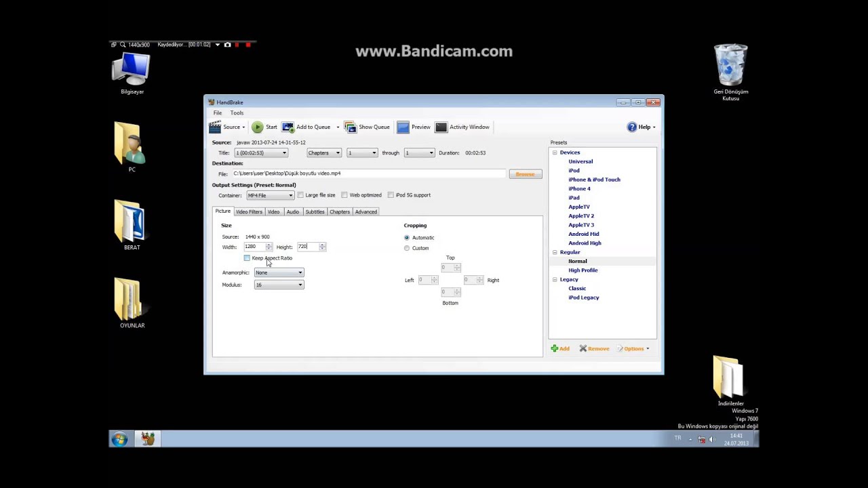The height and width of the screenshot is (488, 868).
Task: Open the Bilgisayar desktop icon
Action: [x=132, y=73]
